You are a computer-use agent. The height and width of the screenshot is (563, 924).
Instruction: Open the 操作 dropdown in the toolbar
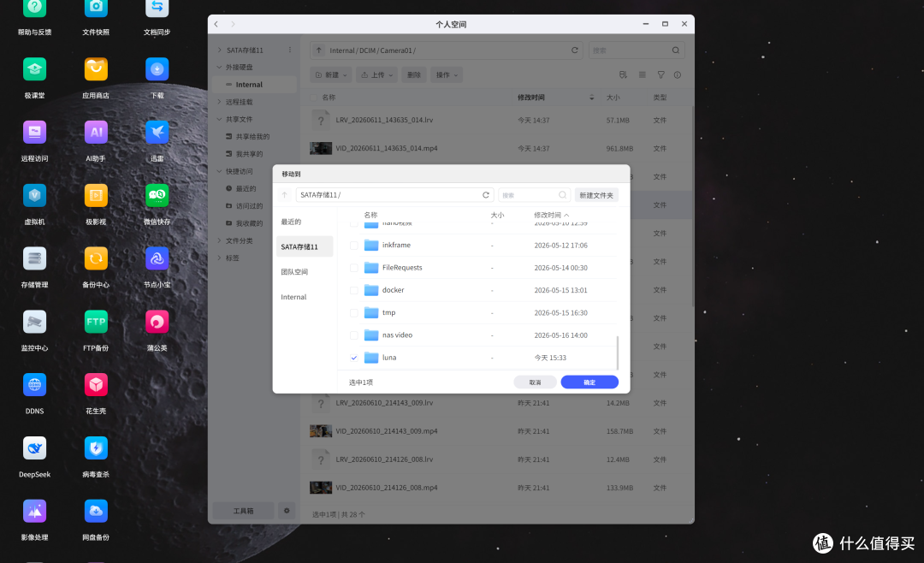[447, 75]
